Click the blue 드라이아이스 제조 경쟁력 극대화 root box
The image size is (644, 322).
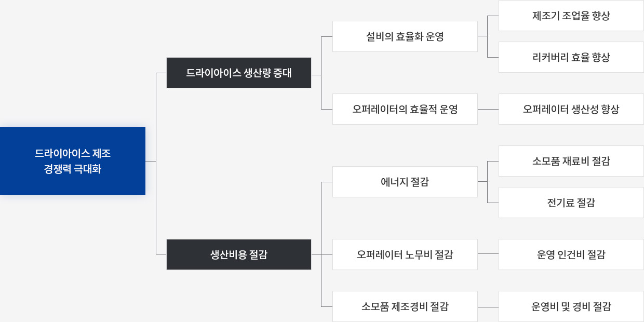[x=73, y=161]
